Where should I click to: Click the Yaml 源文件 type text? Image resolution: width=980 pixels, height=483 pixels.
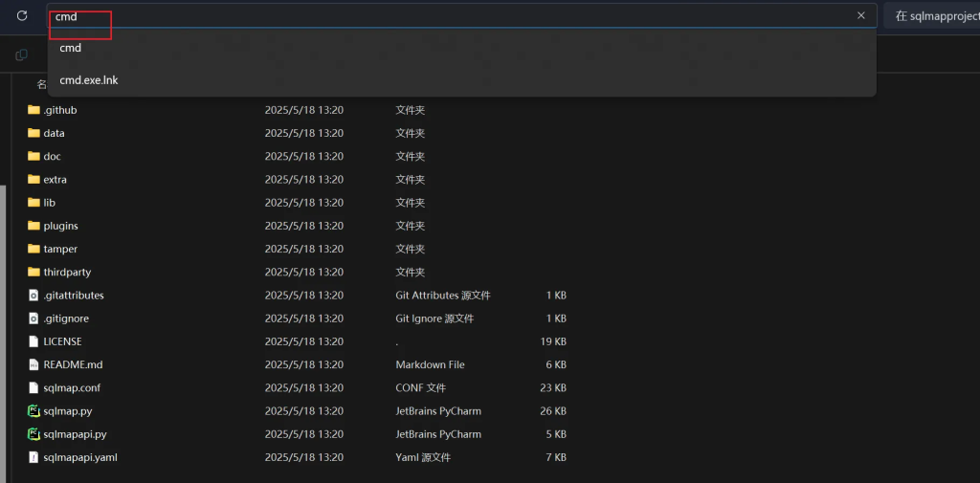pos(423,457)
